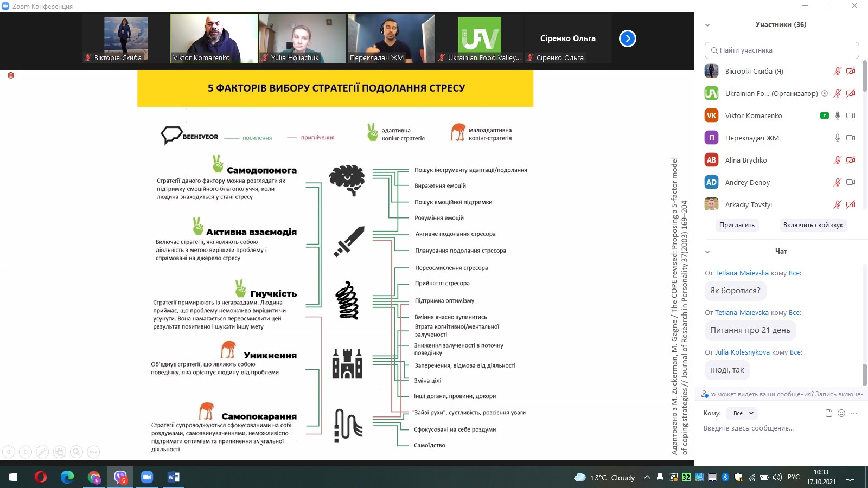
Task: Toggle Andrey Denoy's camera icon
Action: click(x=851, y=182)
